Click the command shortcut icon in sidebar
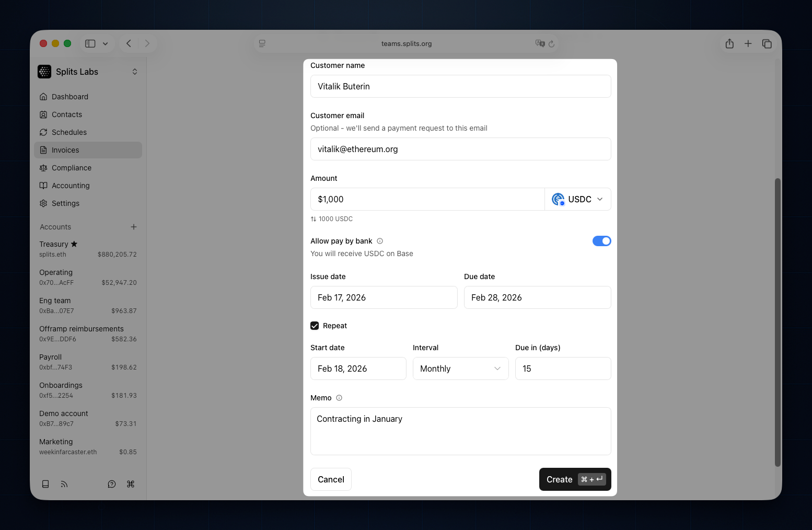Image resolution: width=812 pixels, height=530 pixels. 131,484
